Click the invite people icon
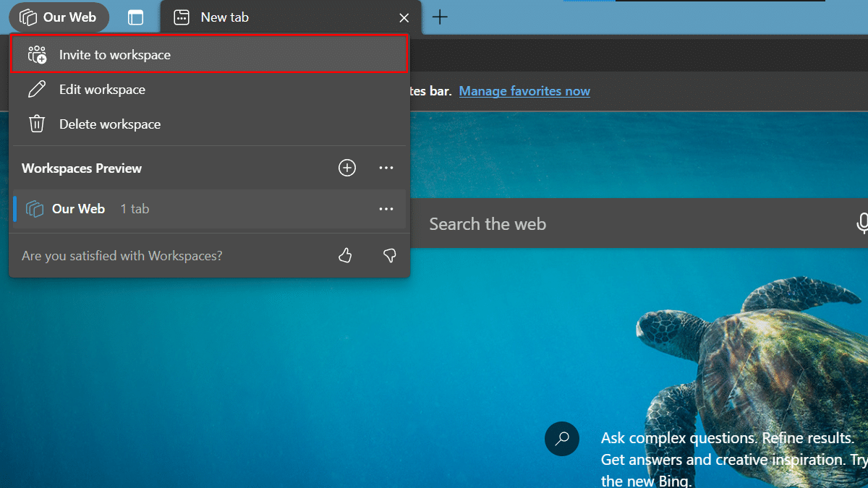 pos(37,54)
